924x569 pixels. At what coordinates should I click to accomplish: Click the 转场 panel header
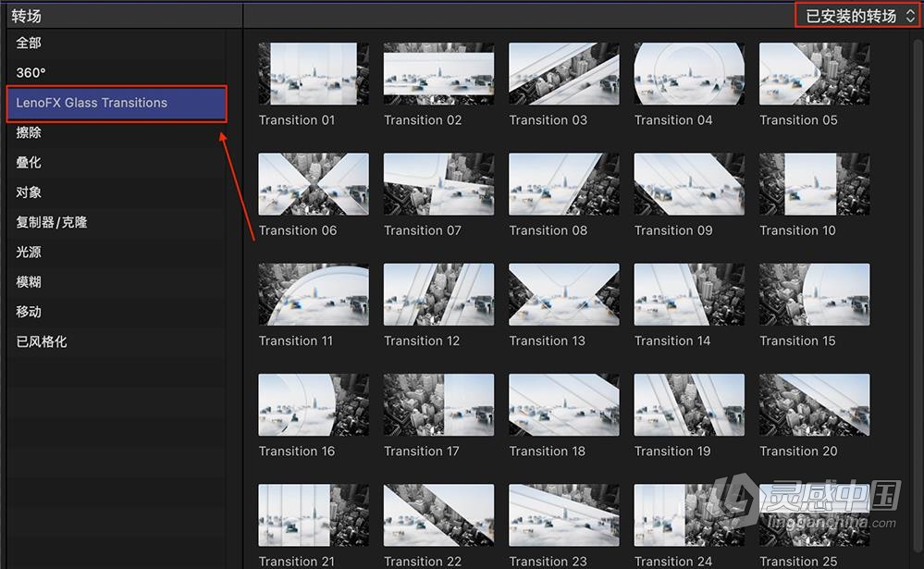point(25,15)
